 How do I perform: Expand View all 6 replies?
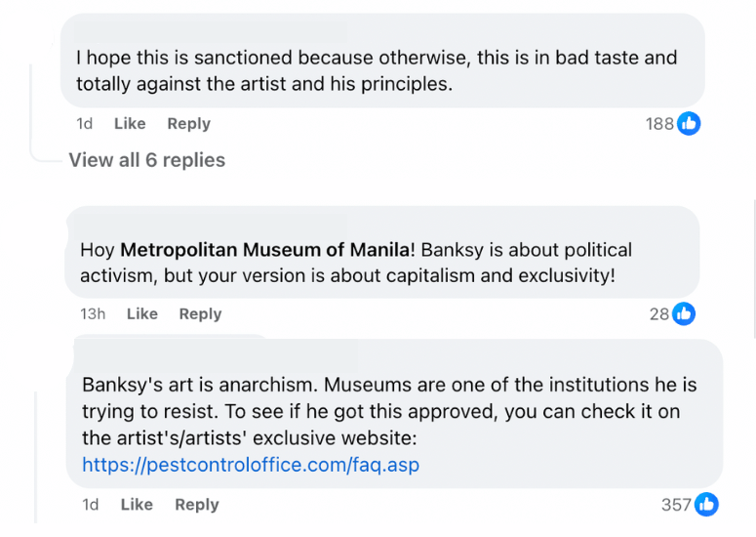coord(147,160)
